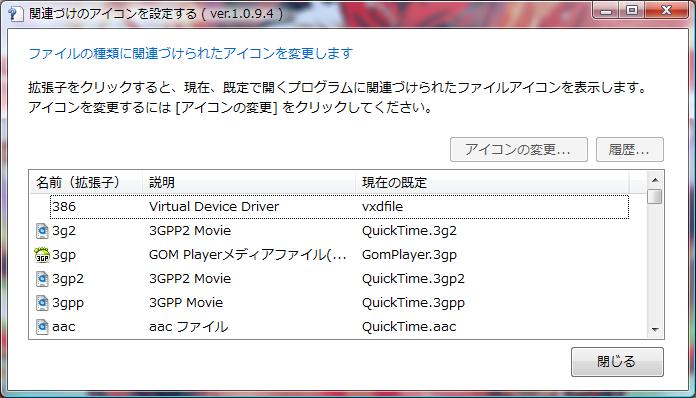The image size is (696, 398).
Task: Click the GOM Playerメディアファイル description
Action: coord(248,255)
